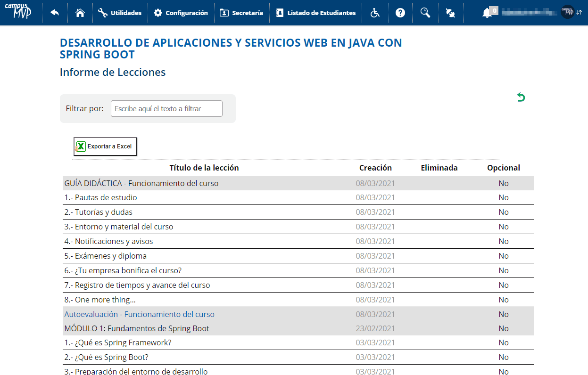Focus the filter text field
Screen dimensions: 588x375
[166, 108]
